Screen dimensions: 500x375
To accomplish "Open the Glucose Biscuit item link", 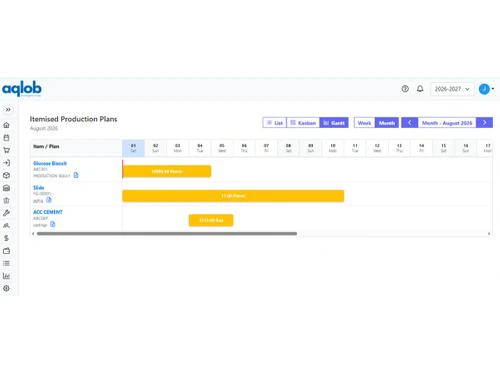I will [50, 163].
